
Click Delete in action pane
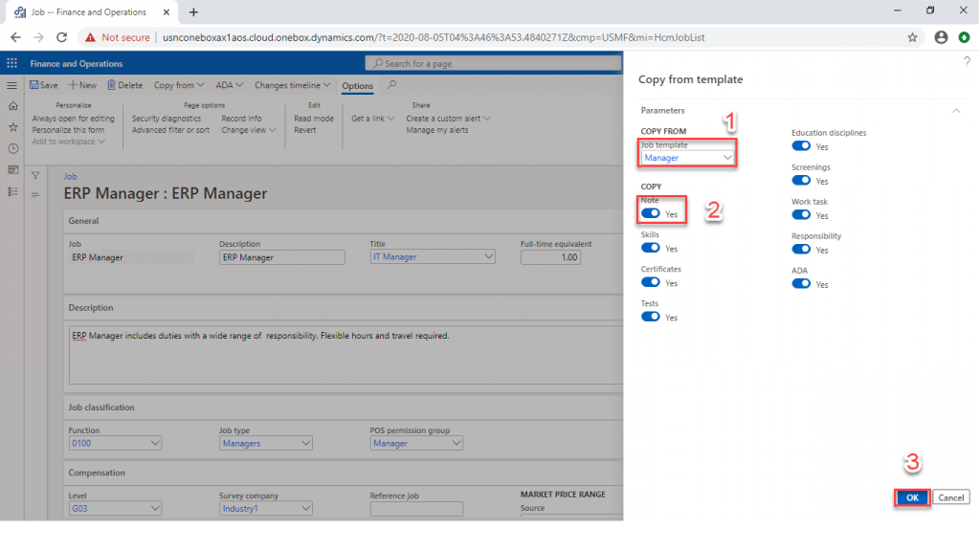click(x=125, y=85)
